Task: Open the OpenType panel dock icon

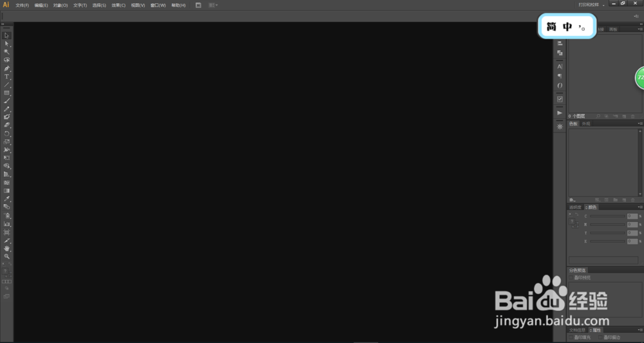Action: (x=560, y=86)
